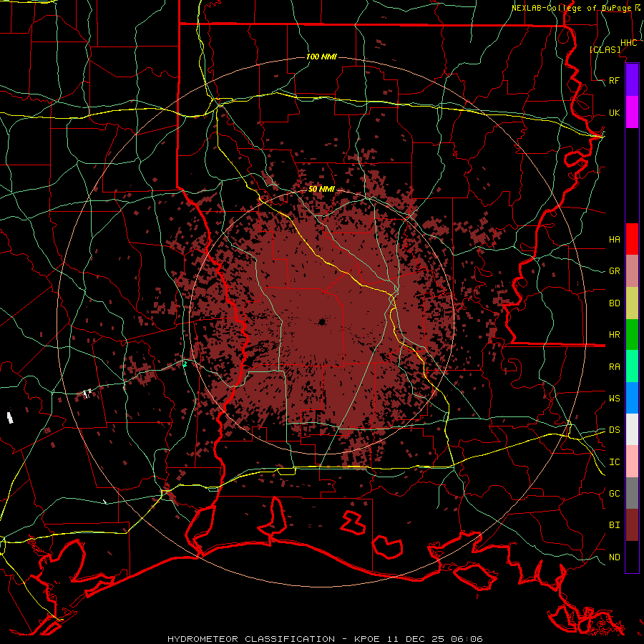This screenshot has height=644, width=644.
Task: Click the '11 DEC 25' date text
Action: point(416,639)
